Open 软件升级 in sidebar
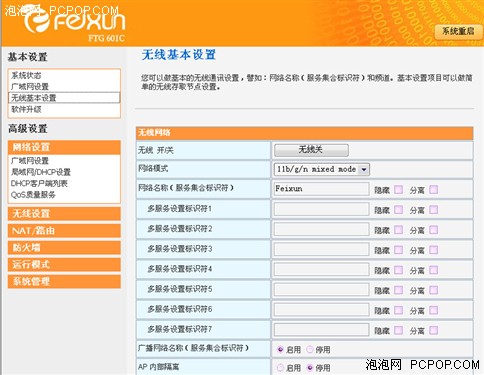 pyautogui.click(x=26, y=109)
